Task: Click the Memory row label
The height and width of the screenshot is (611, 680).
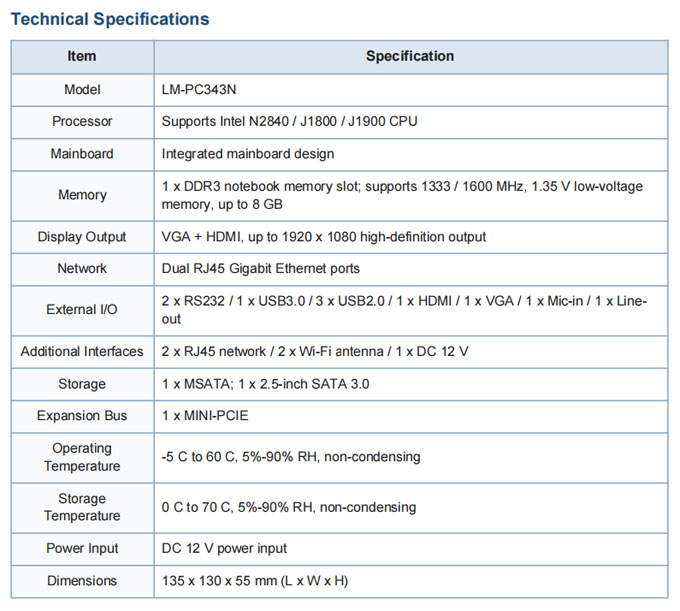Action: pos(82,195)
